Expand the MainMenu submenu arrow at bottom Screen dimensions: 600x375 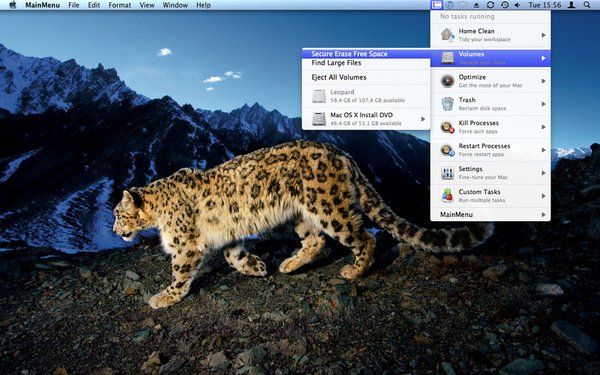[543, 215]
